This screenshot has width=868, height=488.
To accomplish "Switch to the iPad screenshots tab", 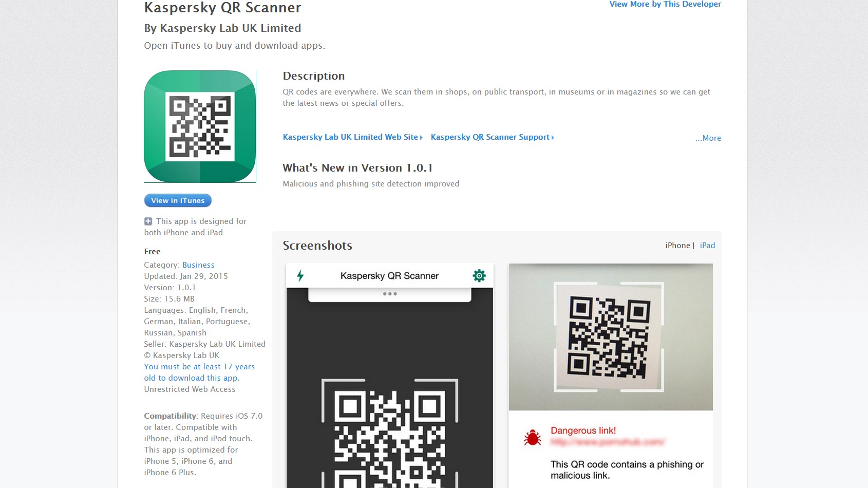I will 707,246.
